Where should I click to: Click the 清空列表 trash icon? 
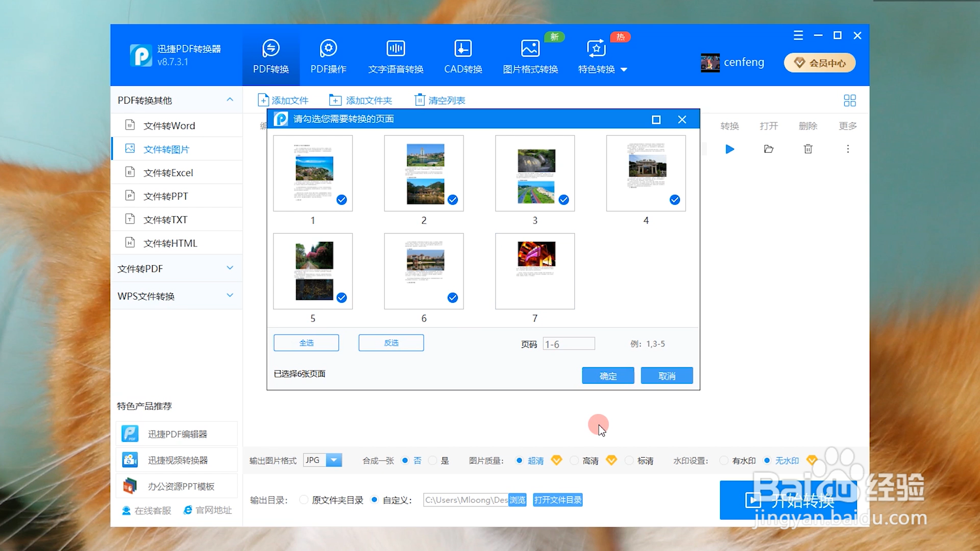tap(420, 100)
